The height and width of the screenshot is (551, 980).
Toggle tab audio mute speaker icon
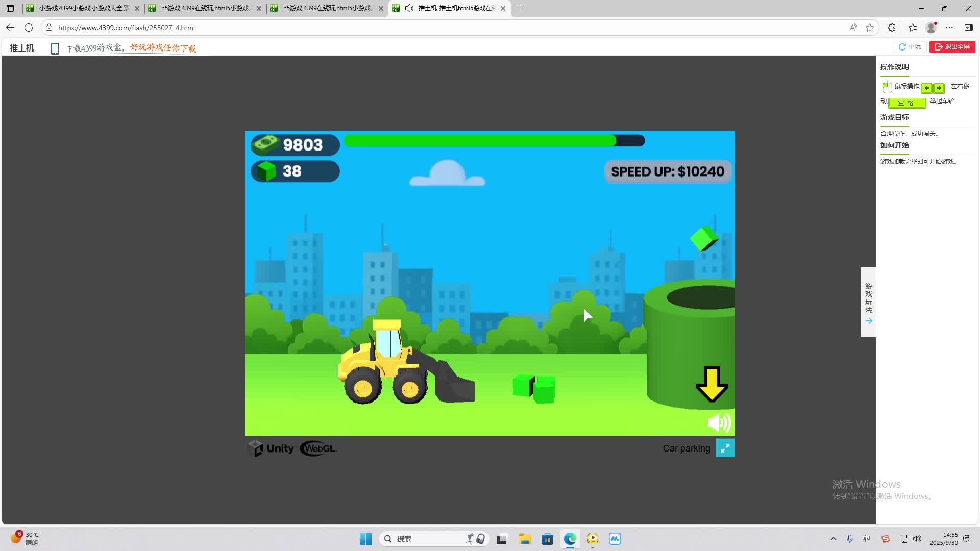(x=409, y=8)
